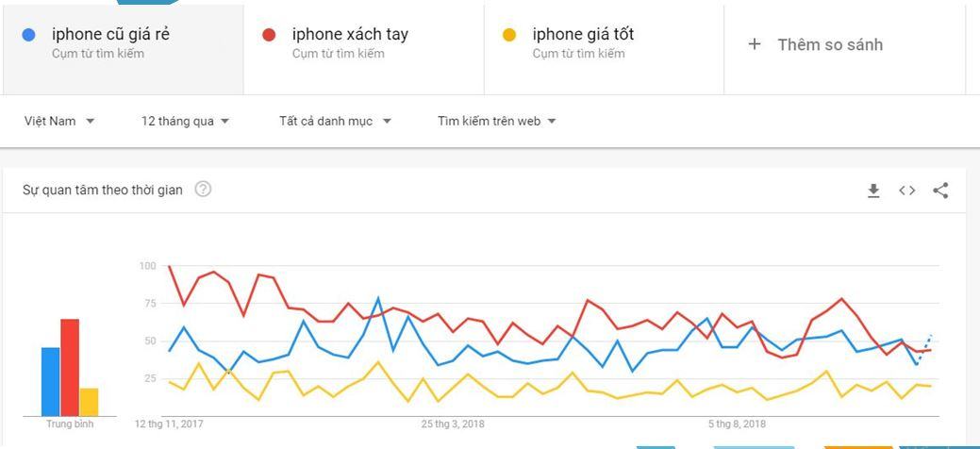Expand the Tất cả danh mục category dropdown
This screenshot has height=449, width=980.
tap(335, 122)
